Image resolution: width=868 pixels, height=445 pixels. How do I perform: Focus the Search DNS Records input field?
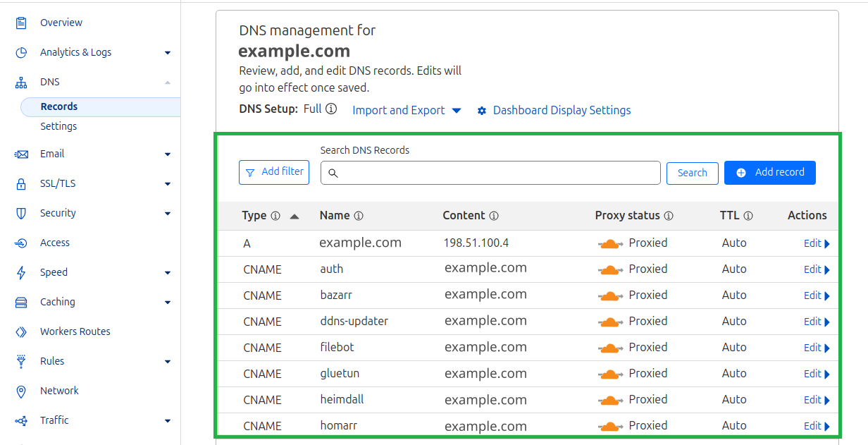pyautogui.click(x=490, y=173)
